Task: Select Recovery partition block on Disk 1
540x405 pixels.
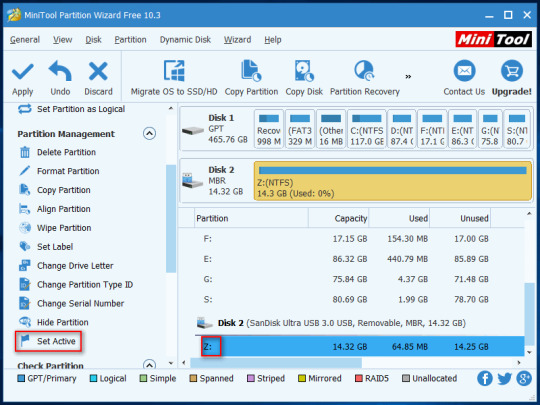Action: pos(269,129)
